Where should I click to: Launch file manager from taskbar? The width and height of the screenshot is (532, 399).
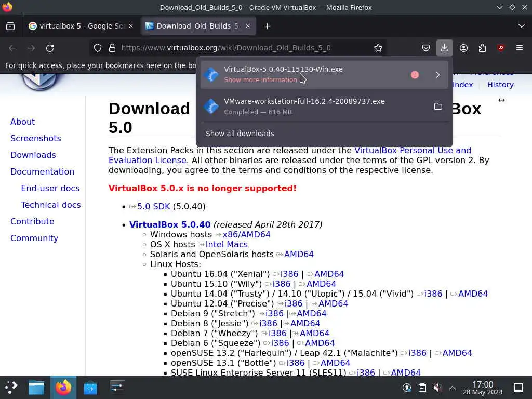point(36,388)
